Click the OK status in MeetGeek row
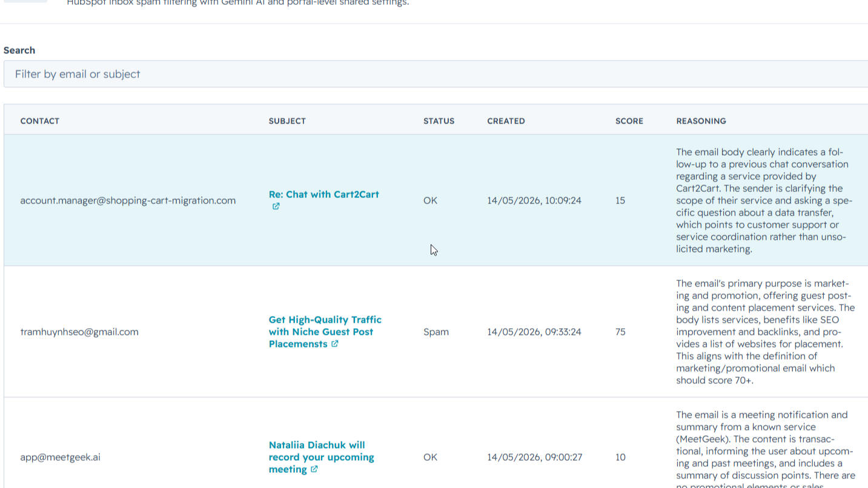The width and height of the screenshot is (868, 488). coord(430,457)
